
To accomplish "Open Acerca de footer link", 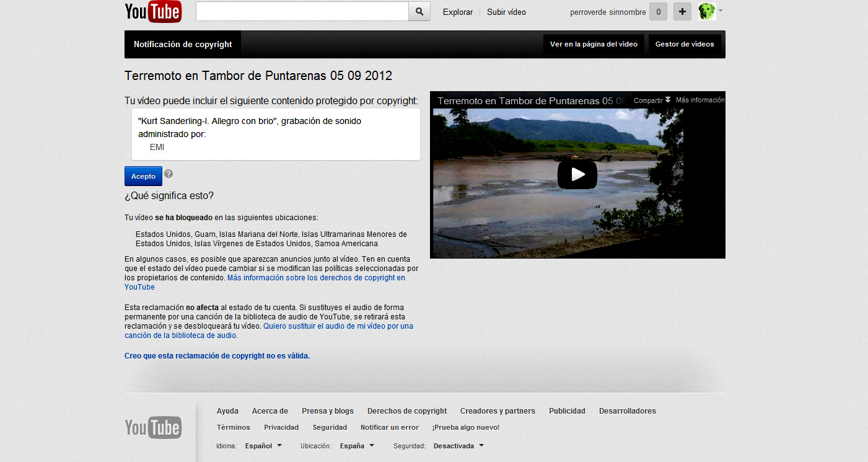I will [x=270, y=411].
